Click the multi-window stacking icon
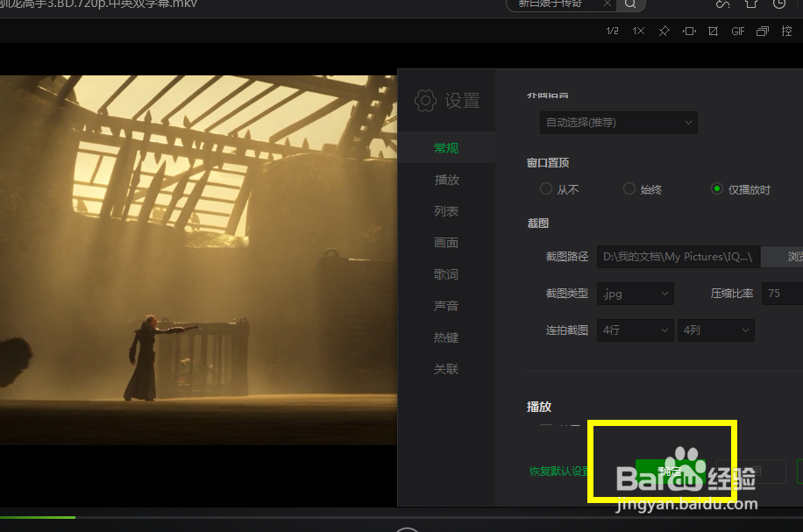803x532 pixels. coord(762,31)
